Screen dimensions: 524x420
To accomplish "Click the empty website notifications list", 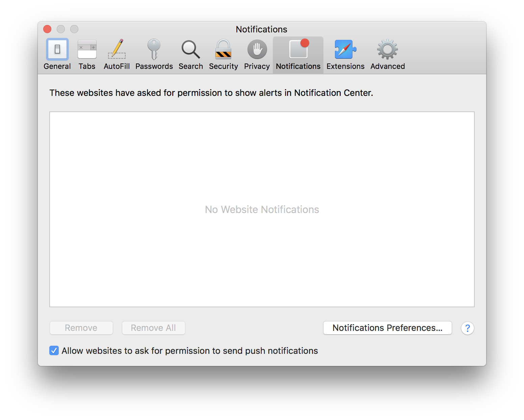I will 262,209.
